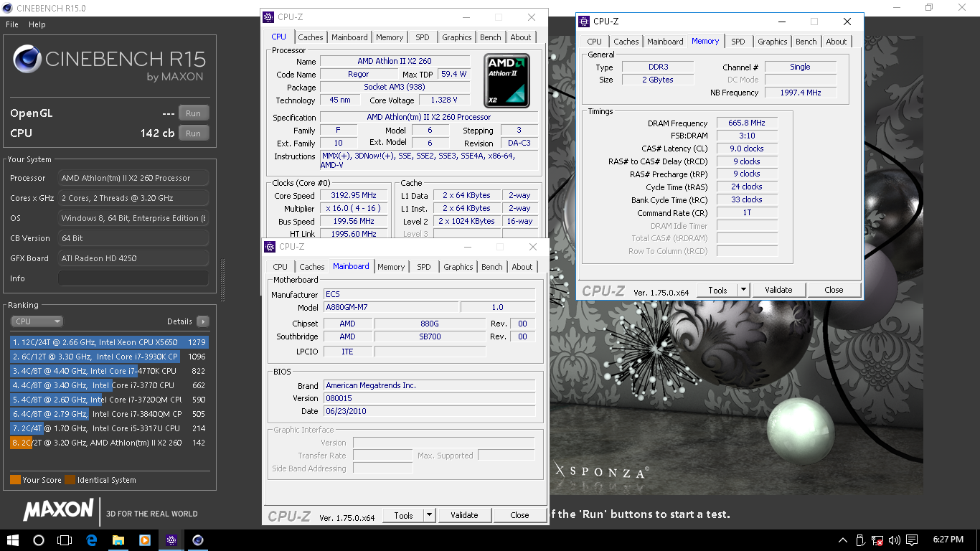This screenshot has width=980, height=551.
Task: Click Validate in Mainboard CPU-Z window
Action: coord(464,515)
